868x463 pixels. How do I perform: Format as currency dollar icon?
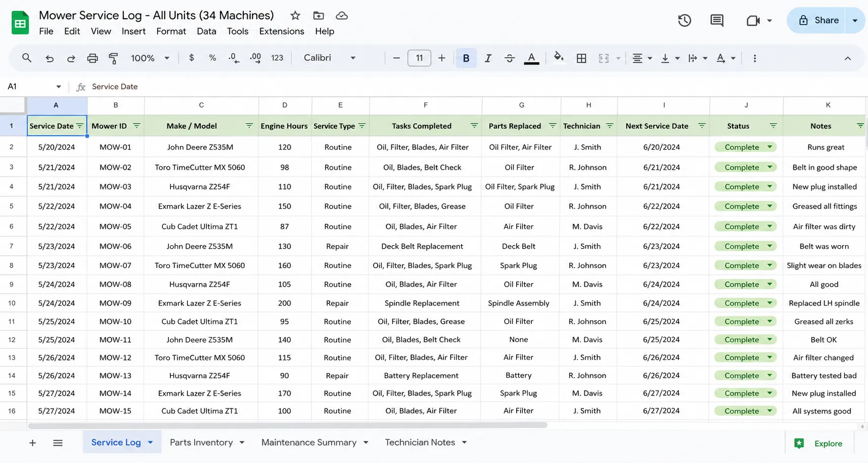[x=191, y=58]
